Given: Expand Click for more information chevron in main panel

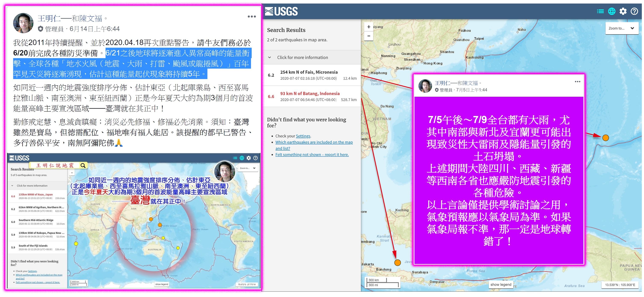Looking at the screenshot, I should coord(269,57).
